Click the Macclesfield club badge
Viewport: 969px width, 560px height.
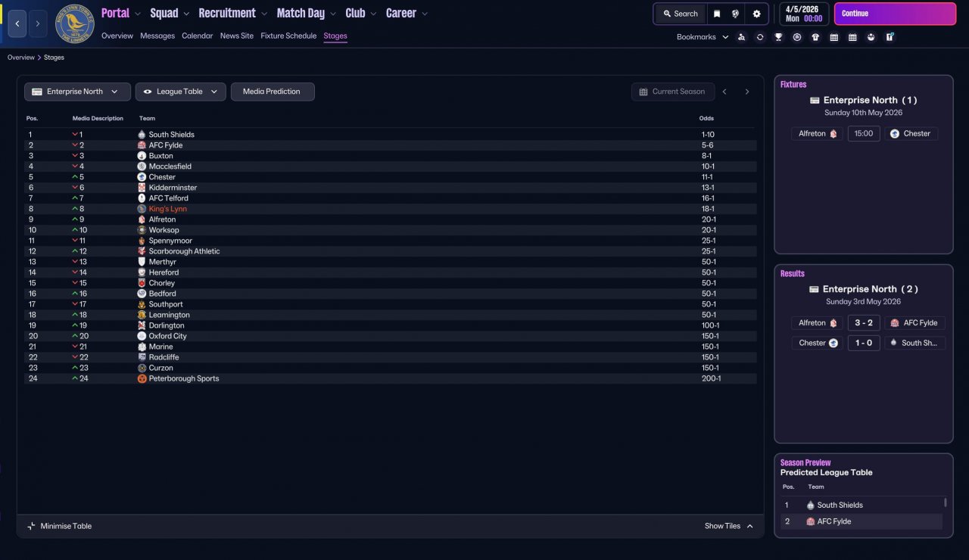(x=142, y=166)
